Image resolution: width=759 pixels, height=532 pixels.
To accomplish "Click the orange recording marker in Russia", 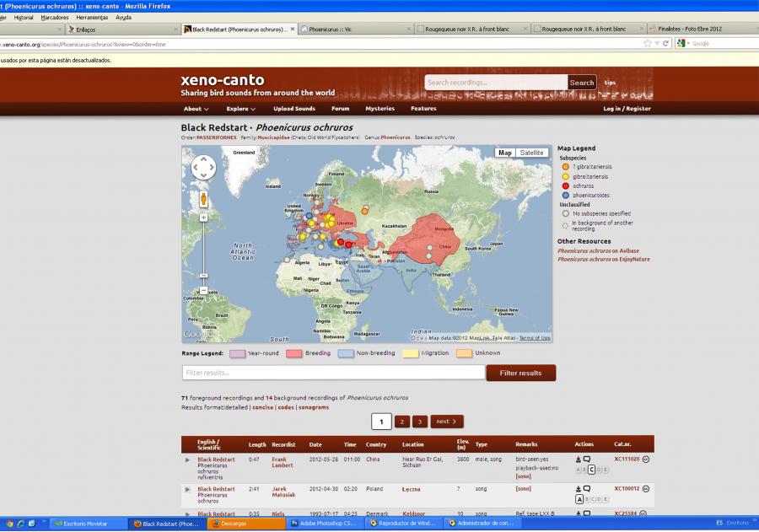I will point(365,211).
